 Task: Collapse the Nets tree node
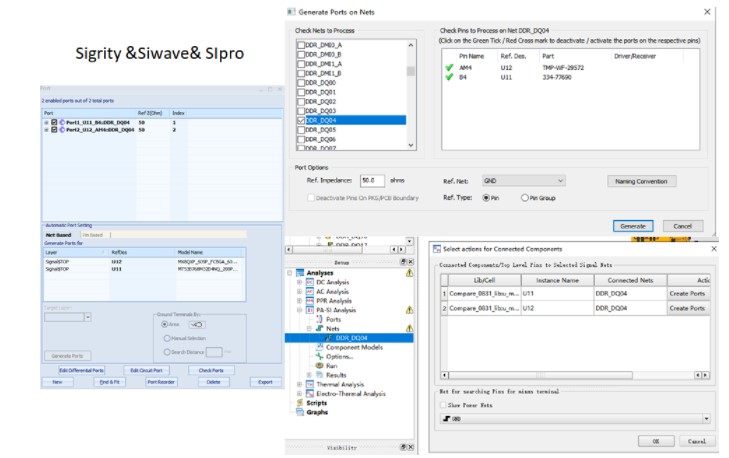[x=309, y=329]
